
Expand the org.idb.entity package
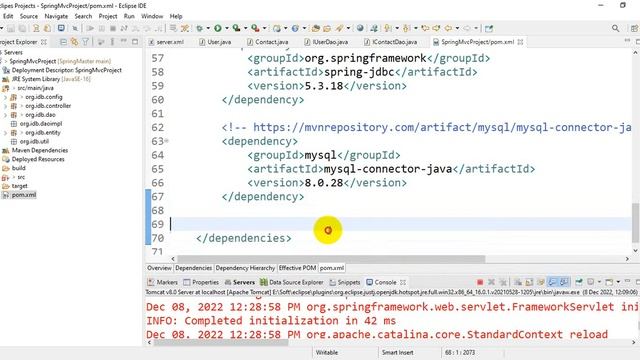tap(5, 133)
